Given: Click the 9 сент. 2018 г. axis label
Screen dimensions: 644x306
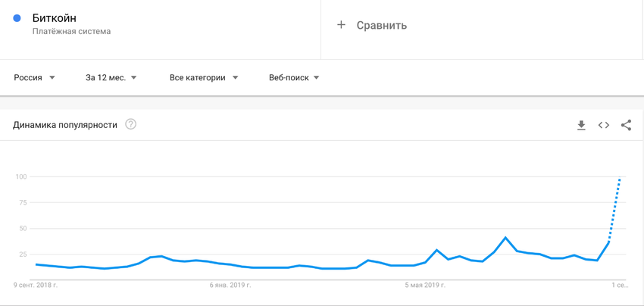Looking at the screenshot, I should click(36, 285).
